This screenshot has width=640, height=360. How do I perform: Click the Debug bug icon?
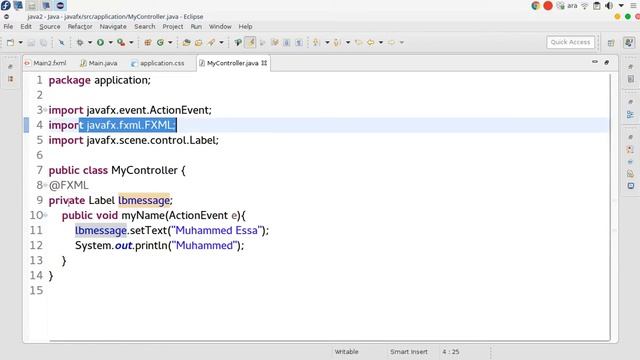point(80,42)
